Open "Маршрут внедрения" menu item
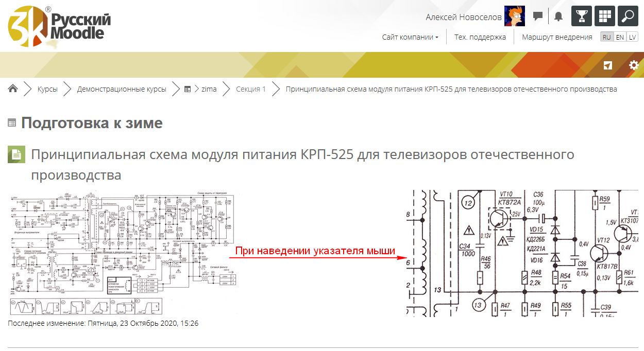The height and width of the screenshot is (351, 644). [557, 37]
